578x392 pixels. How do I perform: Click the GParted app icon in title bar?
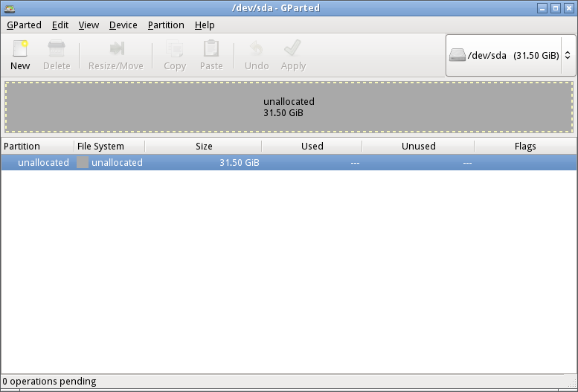(x=10, y=8)
